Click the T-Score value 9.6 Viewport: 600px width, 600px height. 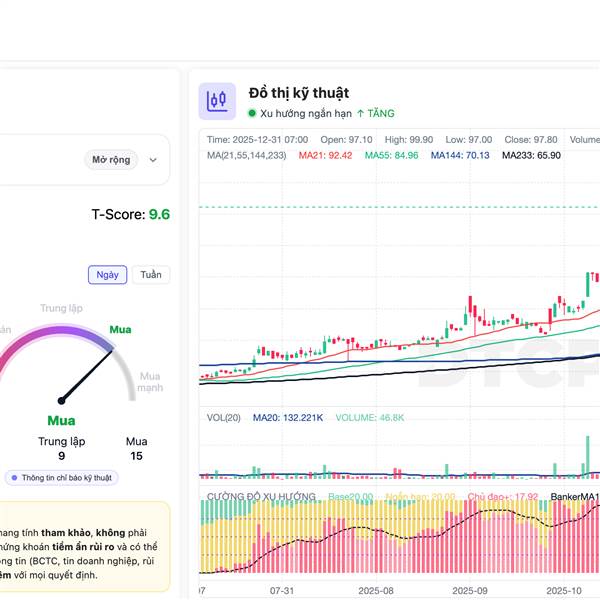tap(159, 214)
